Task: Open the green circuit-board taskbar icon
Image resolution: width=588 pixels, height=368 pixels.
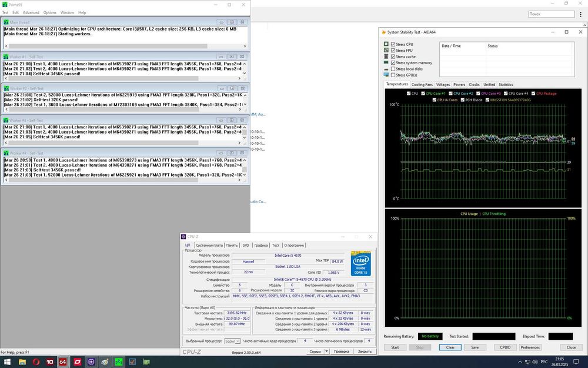Action: (146, 362)
